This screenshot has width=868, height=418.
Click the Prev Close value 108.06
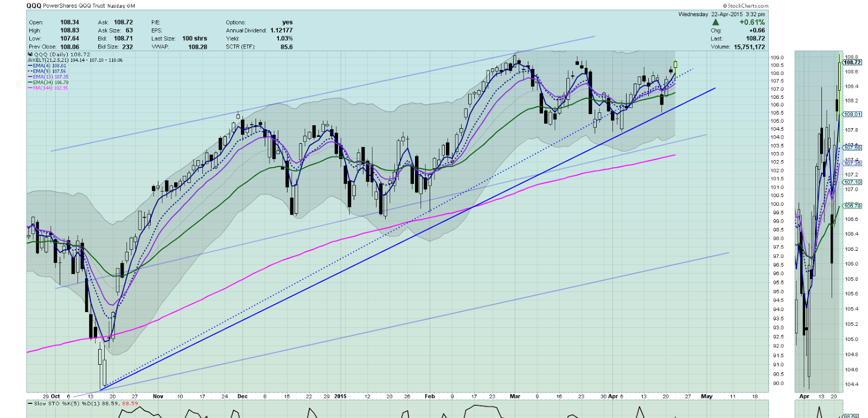[x=69, y=47]
